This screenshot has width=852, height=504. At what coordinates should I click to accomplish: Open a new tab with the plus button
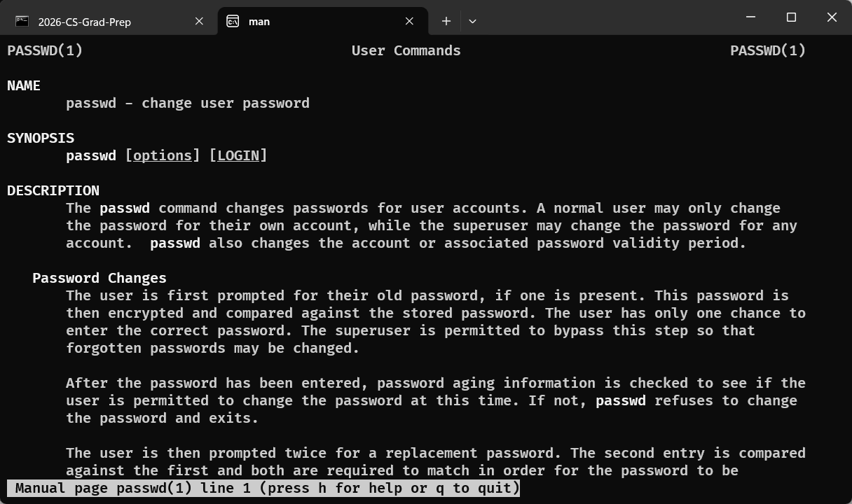coord(446,21)
